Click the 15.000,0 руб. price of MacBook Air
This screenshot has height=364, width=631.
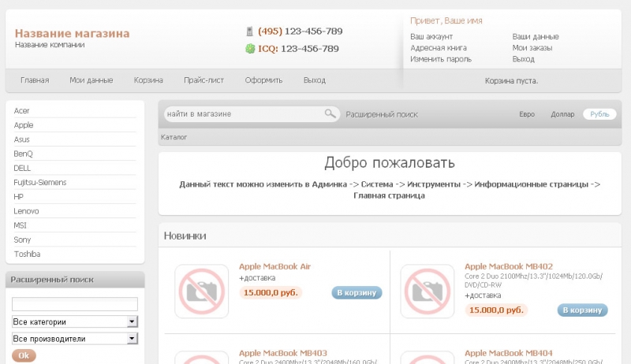[x=271, y=292]
